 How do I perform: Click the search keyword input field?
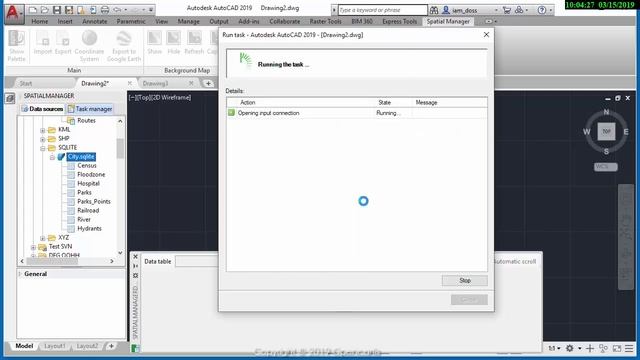(x=382, y=10)
